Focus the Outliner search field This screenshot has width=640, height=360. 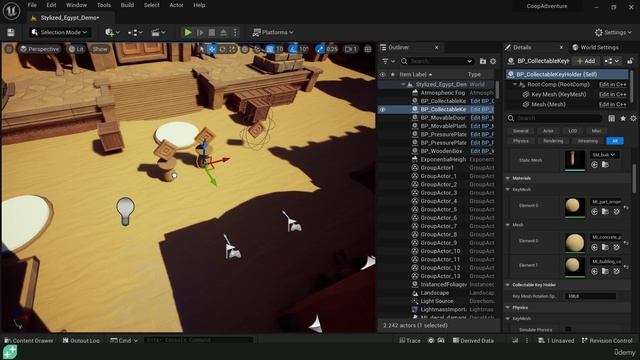[437, 61]
